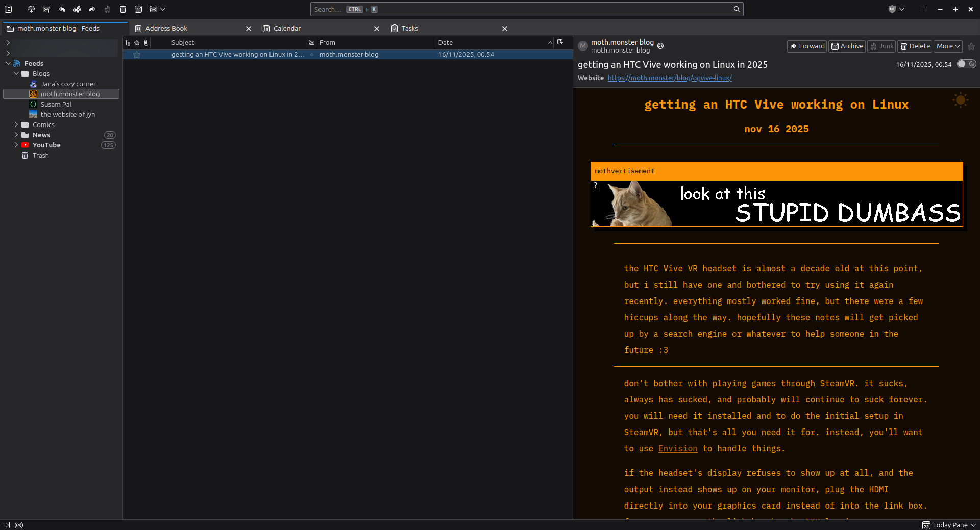
Task: Toggle the folder pane sidebar icon
Action: pyautogui.click(x=8, y=9)
